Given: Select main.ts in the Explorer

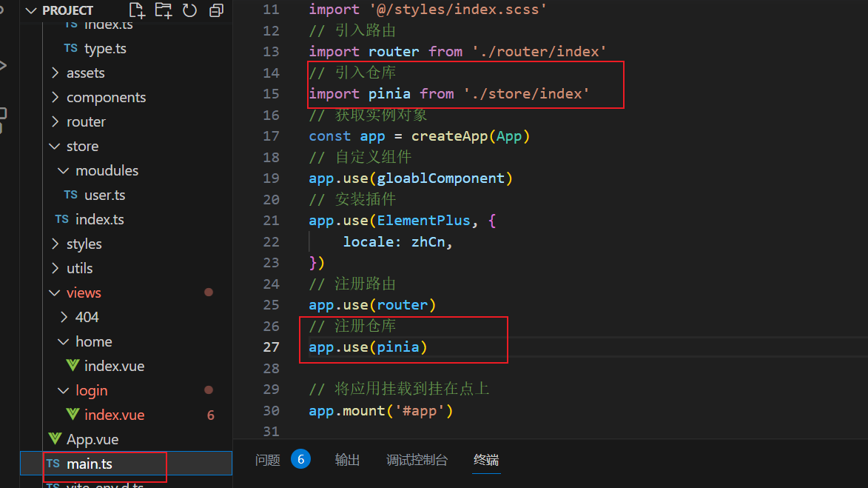Looking at the screenshot, I should [x=88, y=464].
